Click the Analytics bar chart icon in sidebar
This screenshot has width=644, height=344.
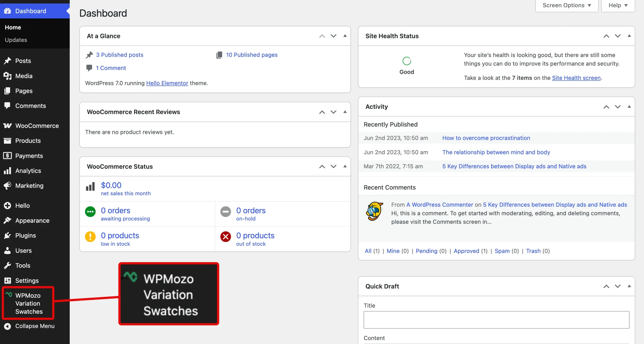point(8,171)
